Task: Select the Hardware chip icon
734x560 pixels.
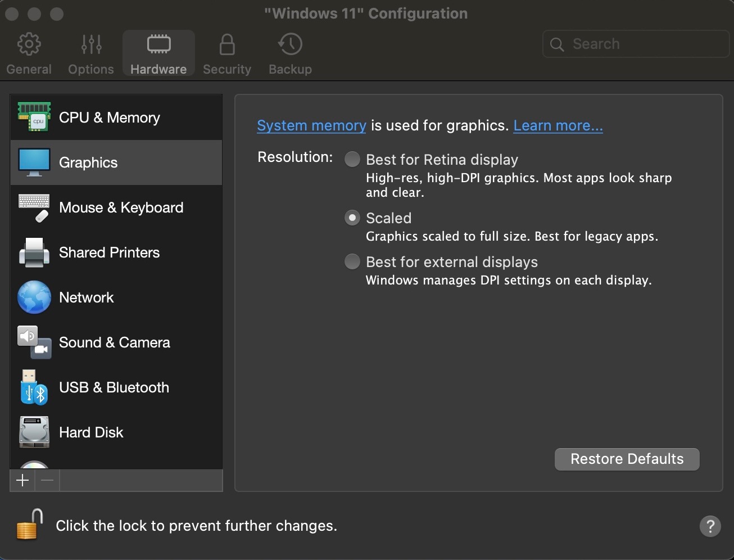Action: (x=158, y=44)
